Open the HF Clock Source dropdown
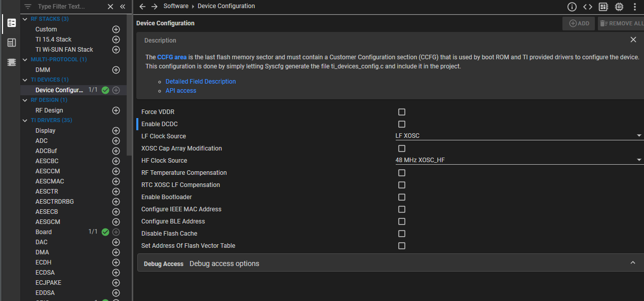 (518, 161)
